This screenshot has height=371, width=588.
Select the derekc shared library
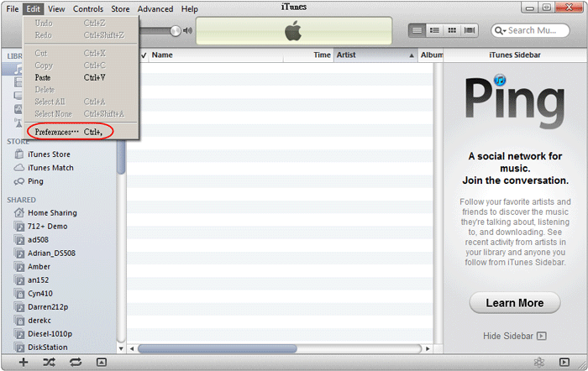coord(39,321)
